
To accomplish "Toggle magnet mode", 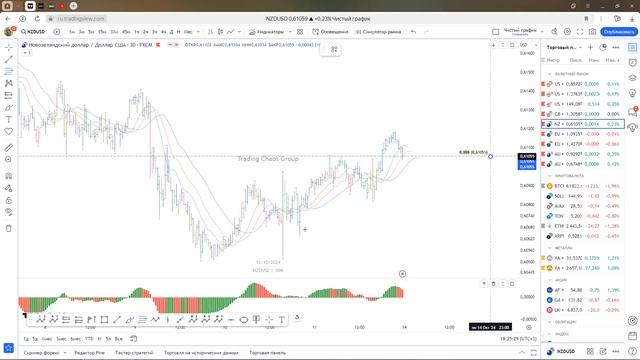I will (9, 176).
